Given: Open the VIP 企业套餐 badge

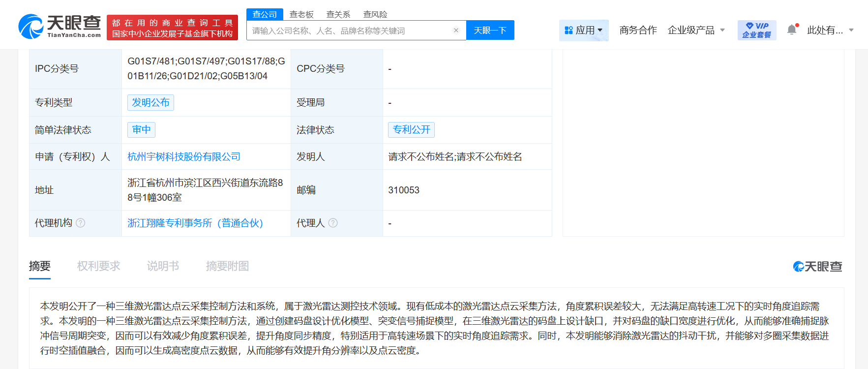Looking at the screenshot, I should click(x=757, y=30).
